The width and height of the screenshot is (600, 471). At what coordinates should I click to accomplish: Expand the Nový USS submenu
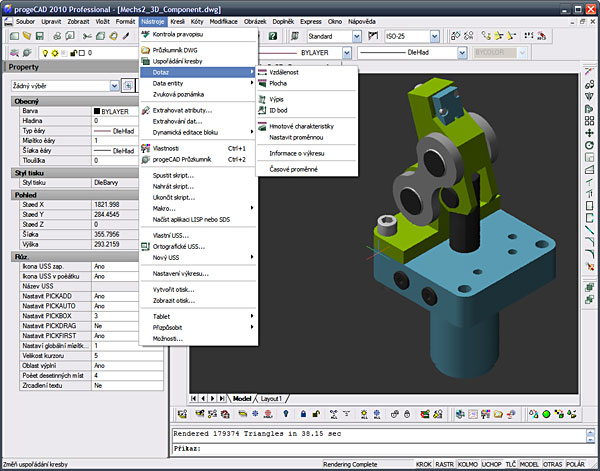click(199, 258)
